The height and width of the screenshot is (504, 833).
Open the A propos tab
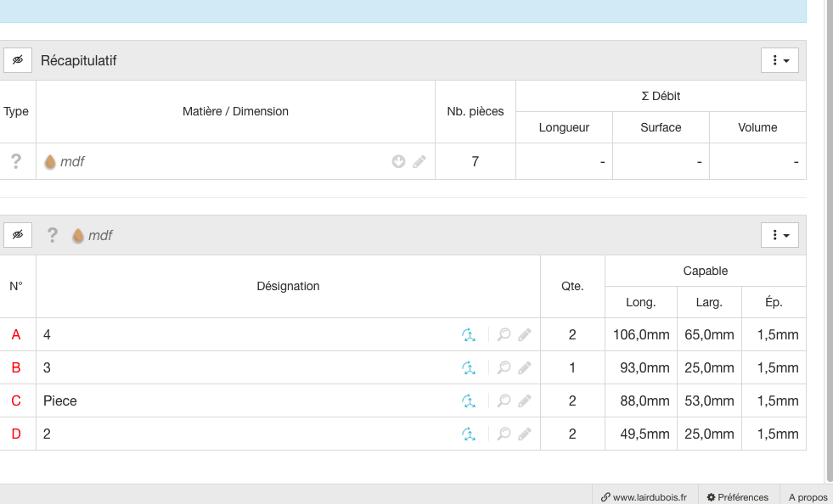point(808,497)
